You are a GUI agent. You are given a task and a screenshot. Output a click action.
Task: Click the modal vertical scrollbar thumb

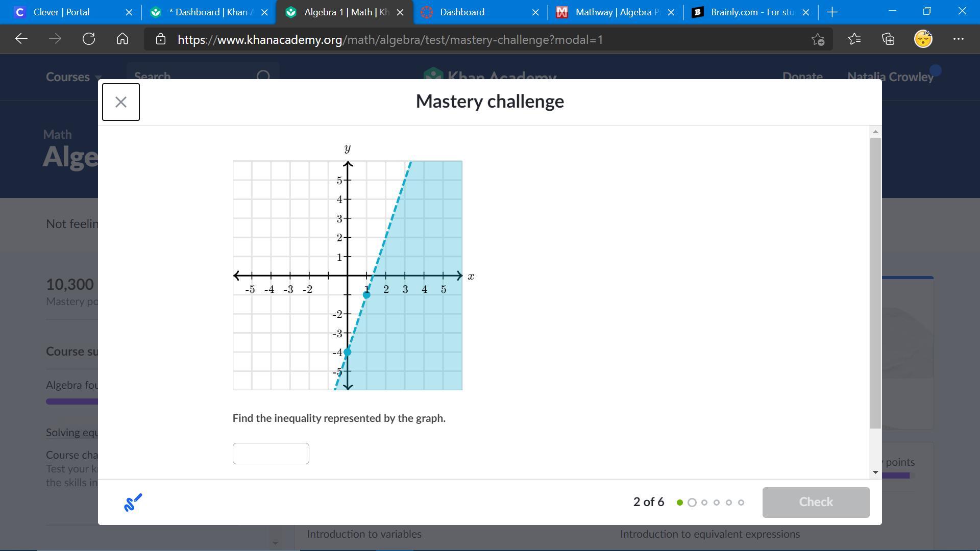(875, 283)
